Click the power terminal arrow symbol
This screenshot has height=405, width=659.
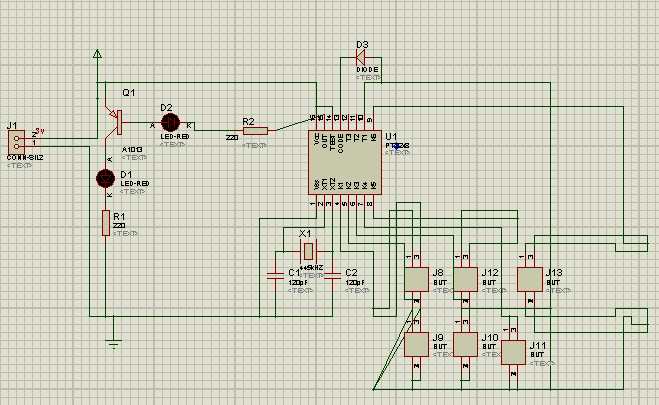(x=97, y=53)
